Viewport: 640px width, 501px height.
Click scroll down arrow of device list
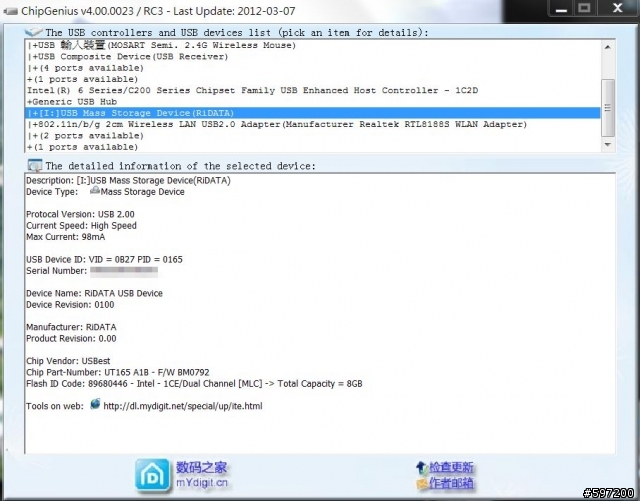pos(607,145)
